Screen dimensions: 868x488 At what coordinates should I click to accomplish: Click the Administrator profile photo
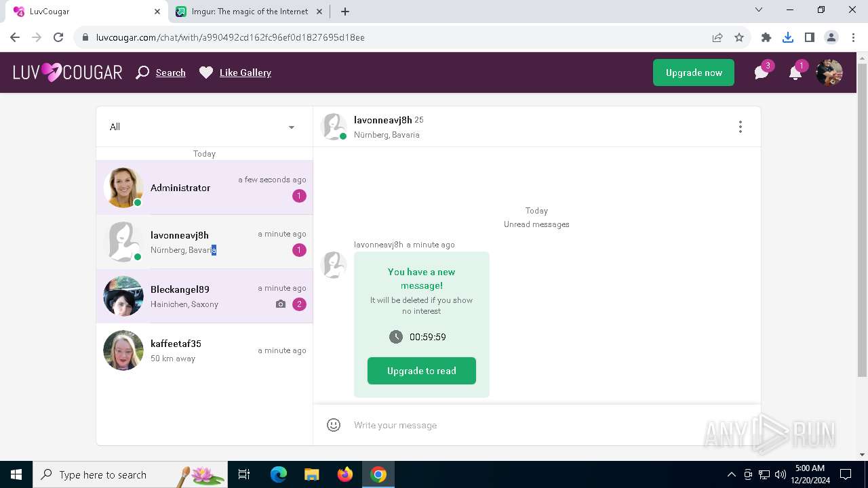(123, 188)
